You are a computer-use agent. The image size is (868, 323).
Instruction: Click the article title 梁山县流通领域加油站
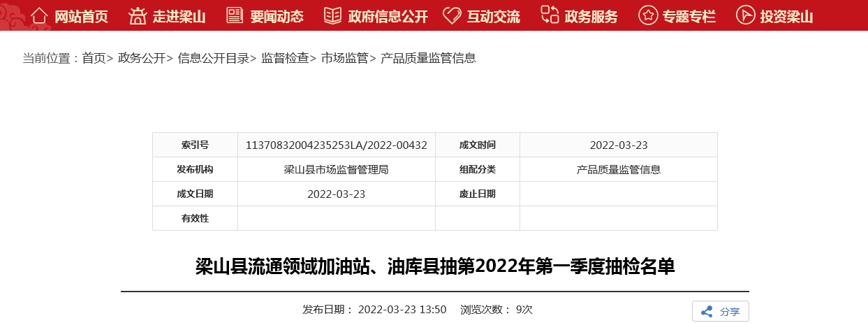(x=435, y=266)
